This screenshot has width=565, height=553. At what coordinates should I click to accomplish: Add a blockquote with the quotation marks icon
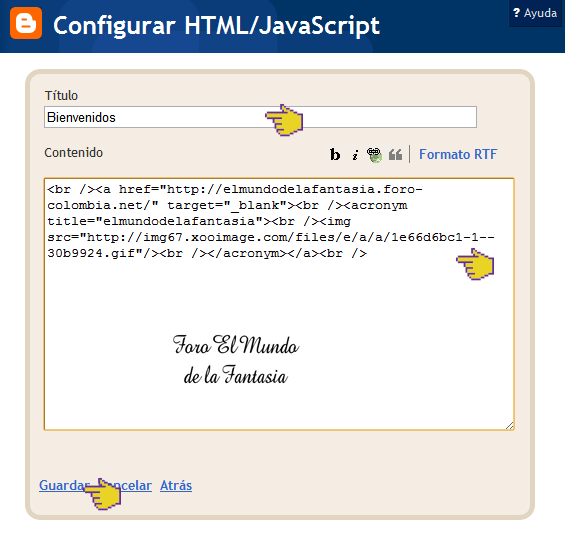[395, 155]
